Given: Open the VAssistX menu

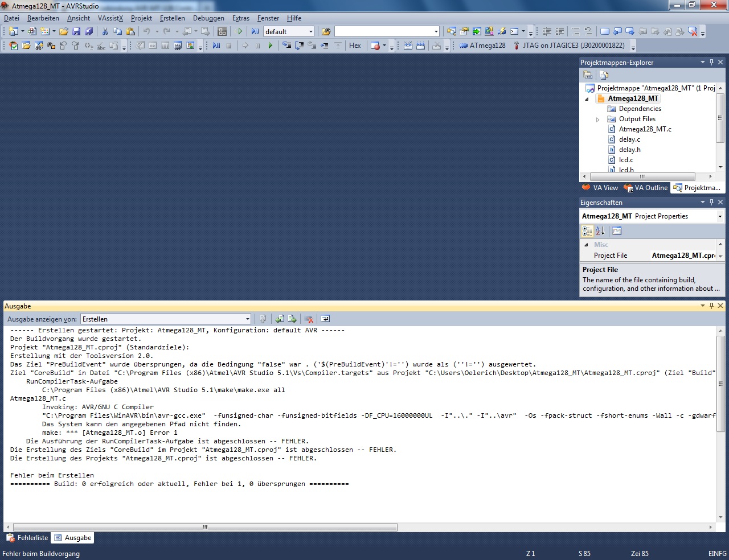Looking at the screenshot, I should pos(110,18).
